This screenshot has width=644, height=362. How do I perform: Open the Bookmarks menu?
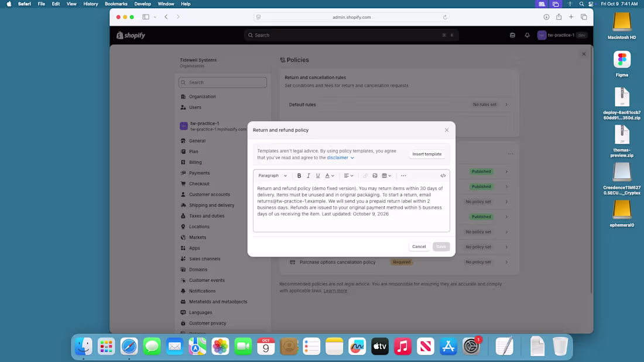116,4
